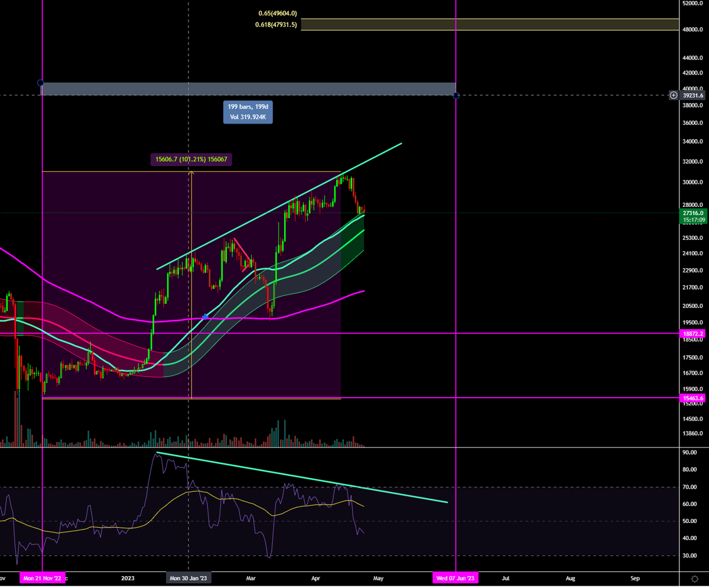Select the date range handle at chart left
Viewport: 709px width, 588px height.
coord(40,83)
